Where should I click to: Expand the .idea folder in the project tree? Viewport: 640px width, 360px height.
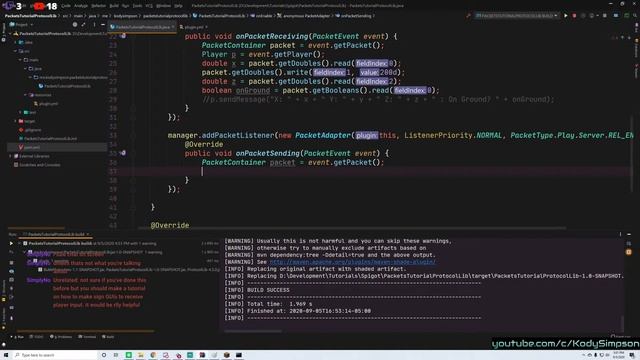(16, 42)
